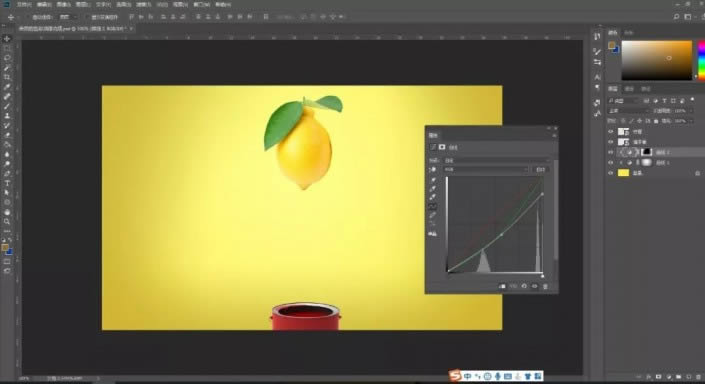
Task: Open the Character collapsed panel icon
Action: (x=597, y=77)
